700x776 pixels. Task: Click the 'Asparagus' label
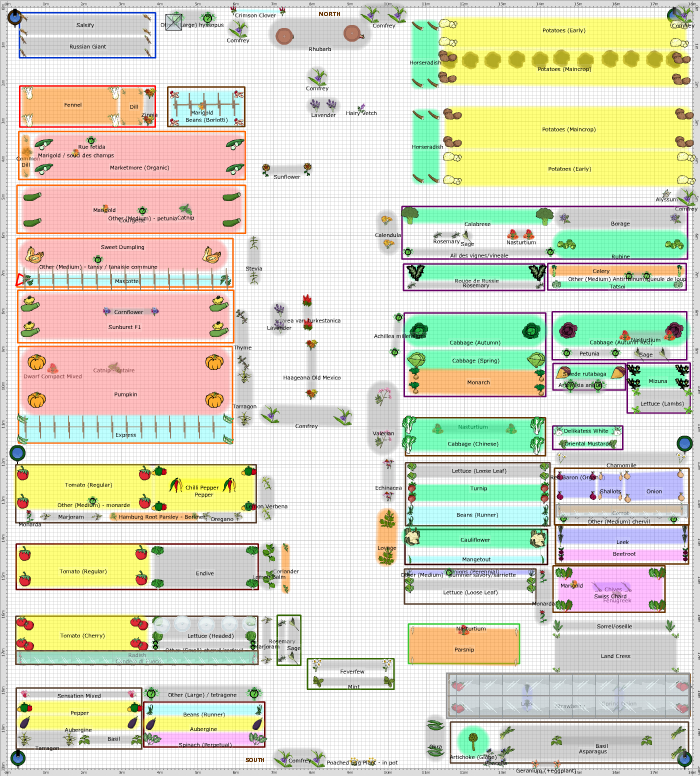click(x=593, y=751)
